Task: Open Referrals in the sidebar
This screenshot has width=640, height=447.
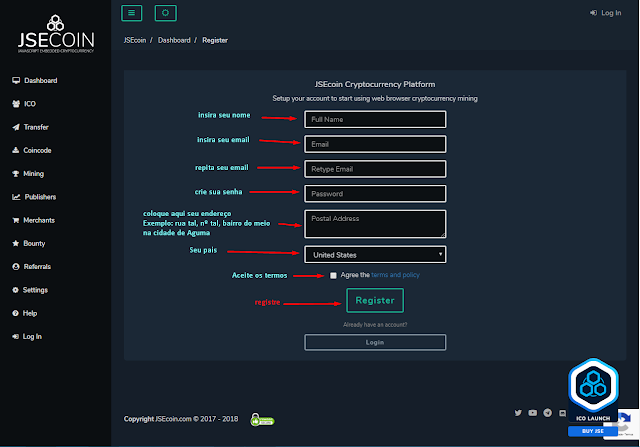Action: click(x=31, y=267)
